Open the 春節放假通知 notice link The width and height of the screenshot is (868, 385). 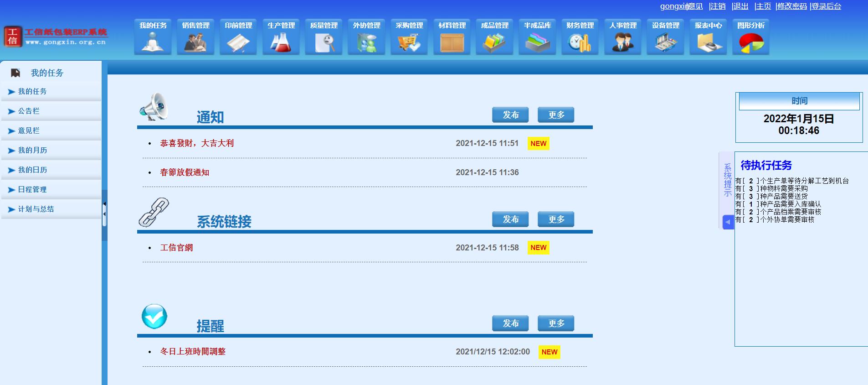pyautogui.click(x=185, y=172)
